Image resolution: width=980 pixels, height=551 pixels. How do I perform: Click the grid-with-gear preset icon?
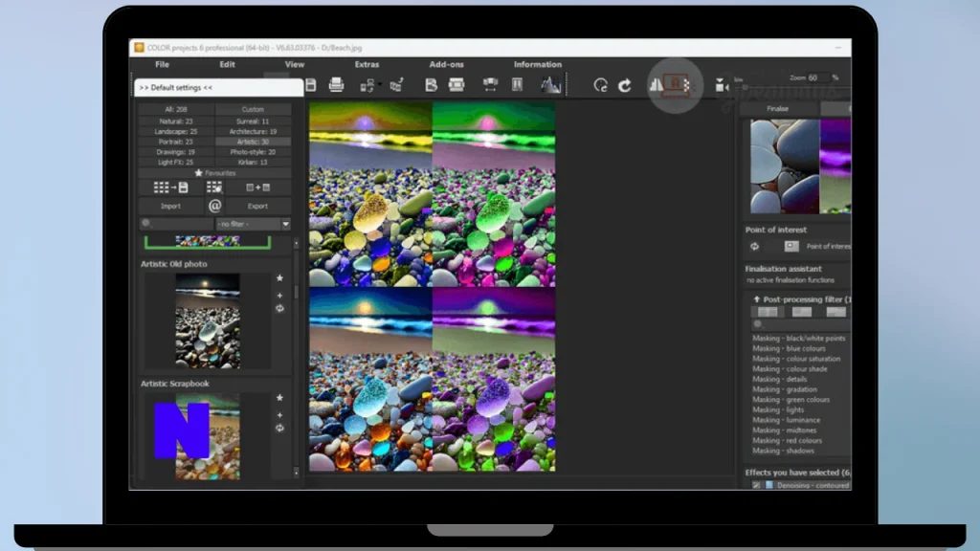[214, 187]
